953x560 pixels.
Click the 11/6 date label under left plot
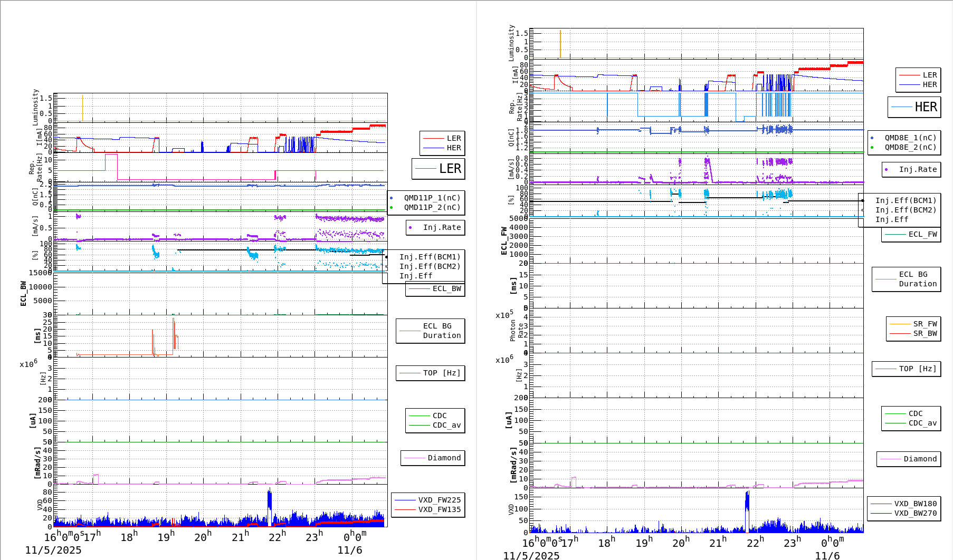(x=350, y=550)
